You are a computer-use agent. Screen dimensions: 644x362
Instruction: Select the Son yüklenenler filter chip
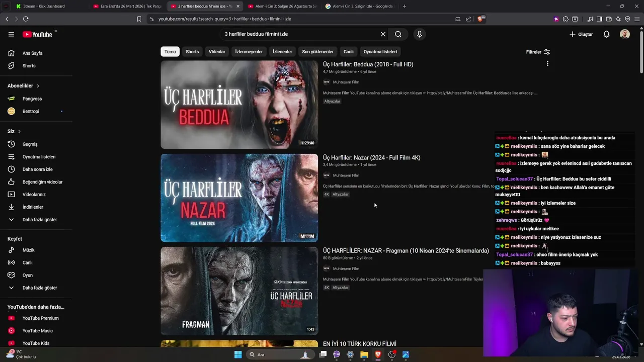click(x=317, y=52)
